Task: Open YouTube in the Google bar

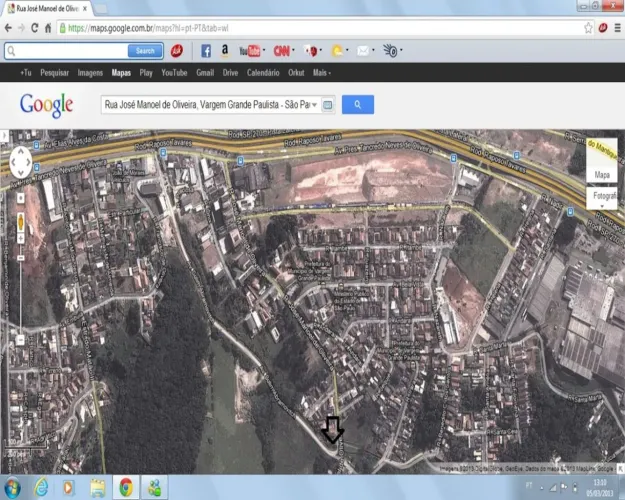Action: pyautogui.click(x=174, y=73)
